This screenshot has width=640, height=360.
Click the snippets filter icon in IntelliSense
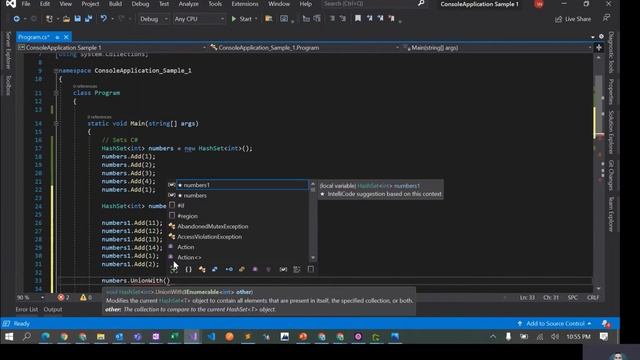[311, 269]
